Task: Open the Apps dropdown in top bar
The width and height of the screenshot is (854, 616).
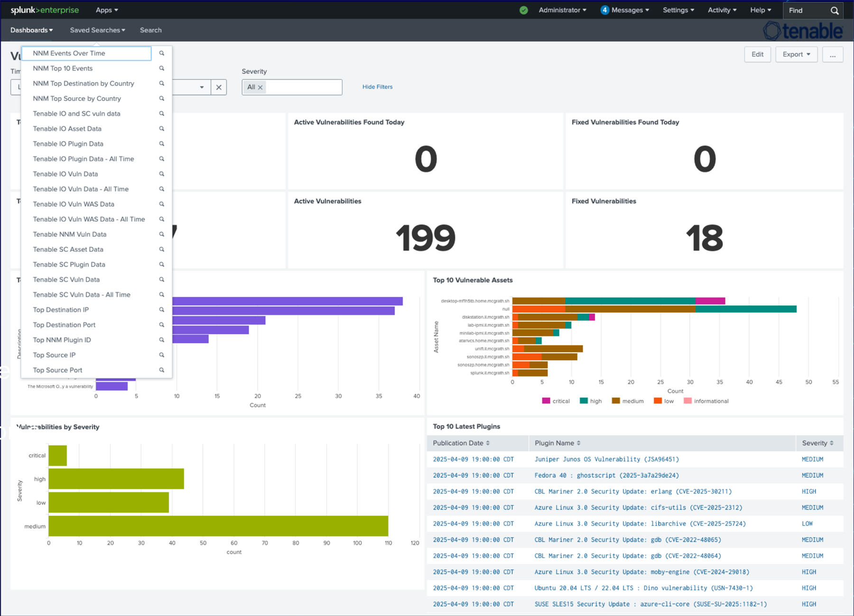Action: 107,10
